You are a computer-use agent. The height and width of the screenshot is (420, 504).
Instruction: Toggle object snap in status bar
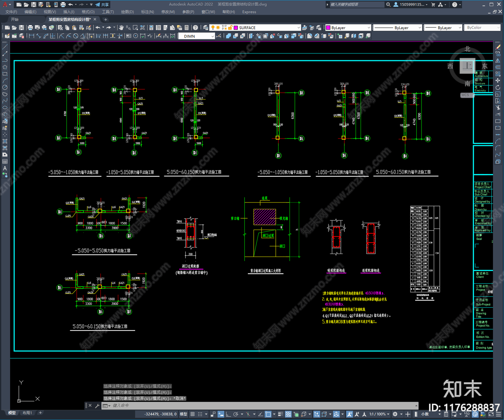268,414
